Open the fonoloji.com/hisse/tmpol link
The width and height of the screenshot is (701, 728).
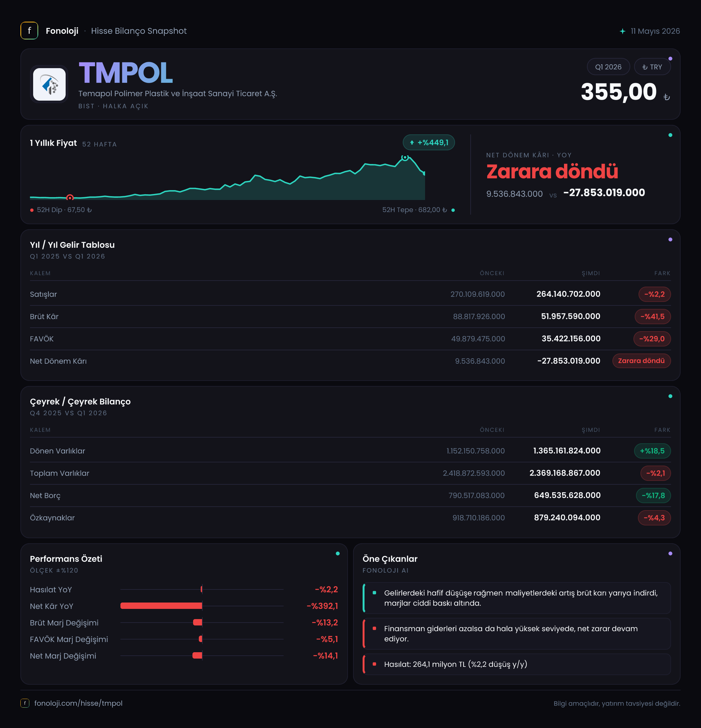click(x=78, y=703)
